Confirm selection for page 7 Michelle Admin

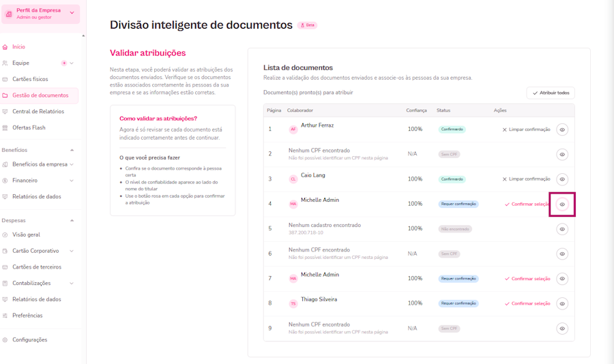click(527, 279)
